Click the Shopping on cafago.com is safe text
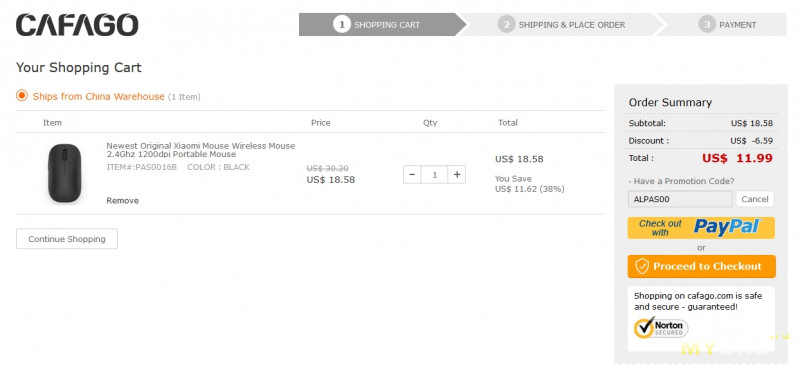The height and width of the screenshot is (365, 800). pyautogui.click(x=698, y=301)
